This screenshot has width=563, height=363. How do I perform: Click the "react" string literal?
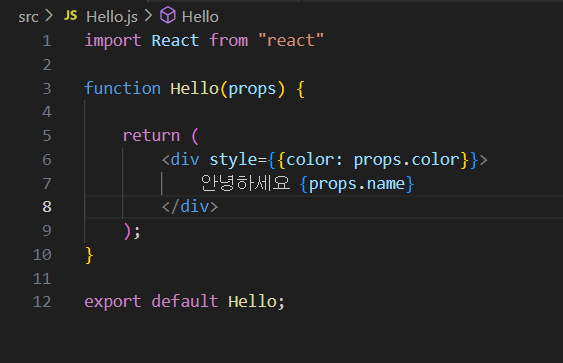[291, 41]
